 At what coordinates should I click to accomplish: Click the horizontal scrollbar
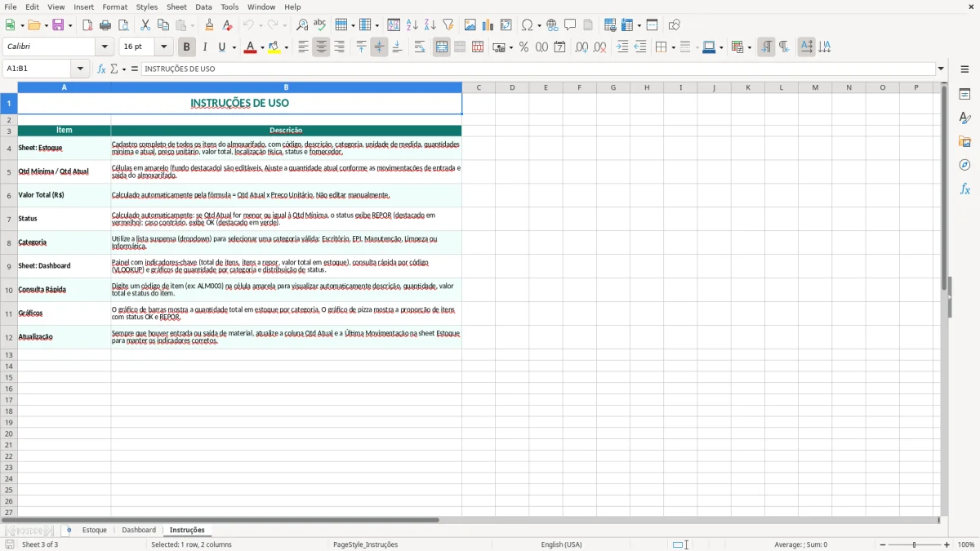click(220, 520)
